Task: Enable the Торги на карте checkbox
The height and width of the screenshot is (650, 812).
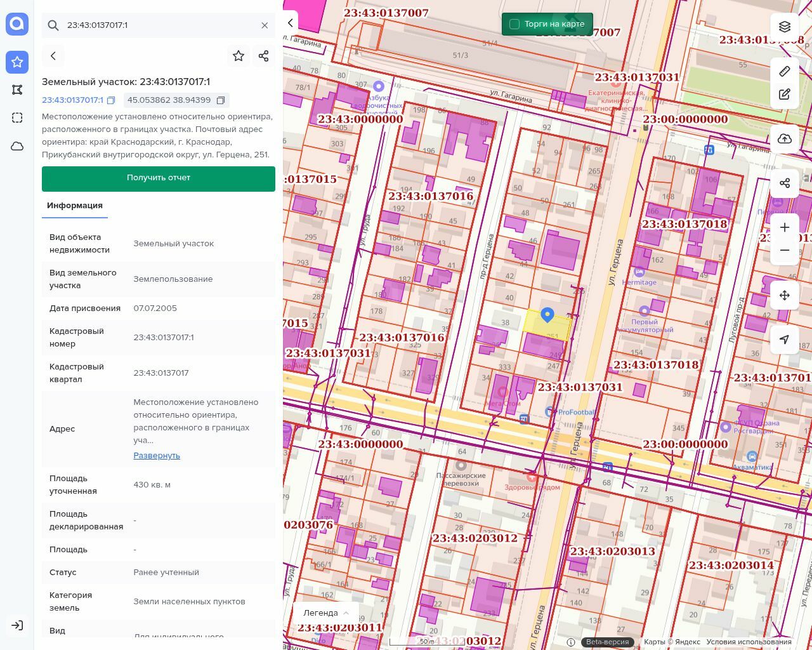Action: pos(514,24)
